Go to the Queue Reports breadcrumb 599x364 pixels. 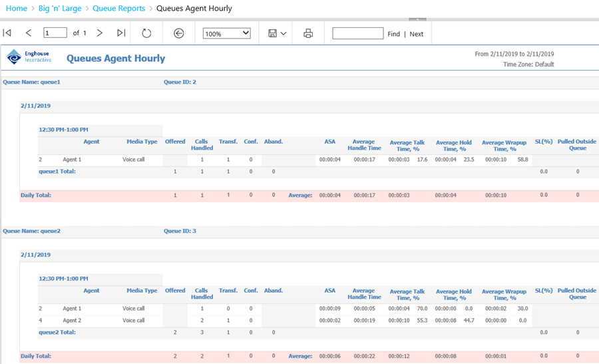118,9
